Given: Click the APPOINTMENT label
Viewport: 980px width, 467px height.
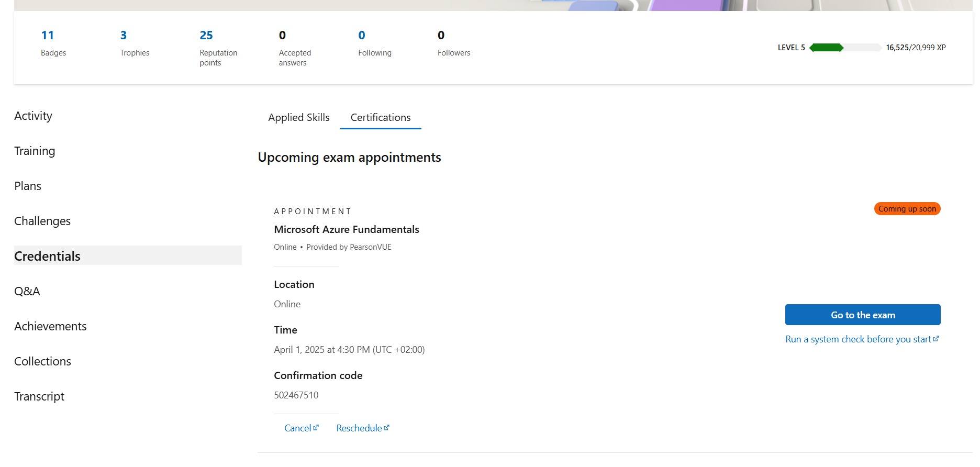Looking at the screenshot, I should click(x=313, y=212).
